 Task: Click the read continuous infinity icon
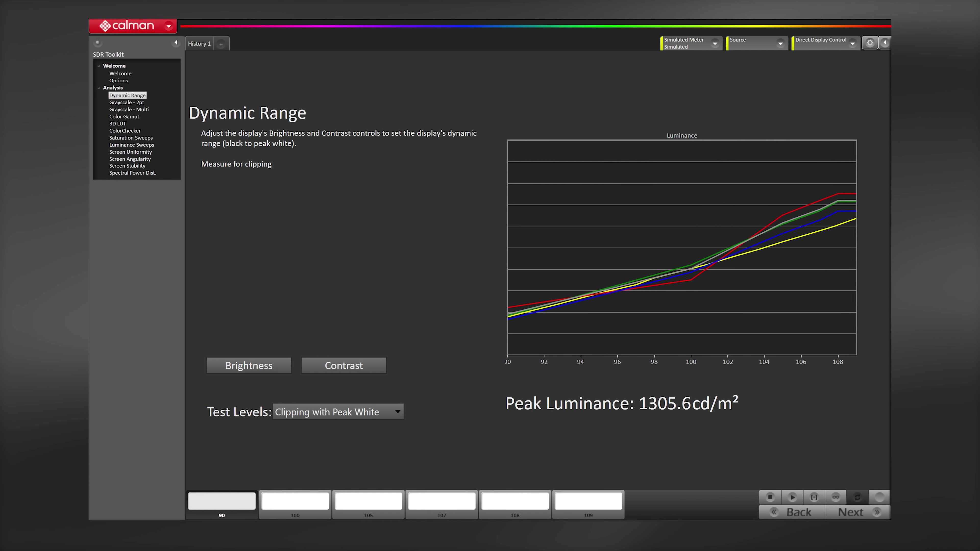836,497
